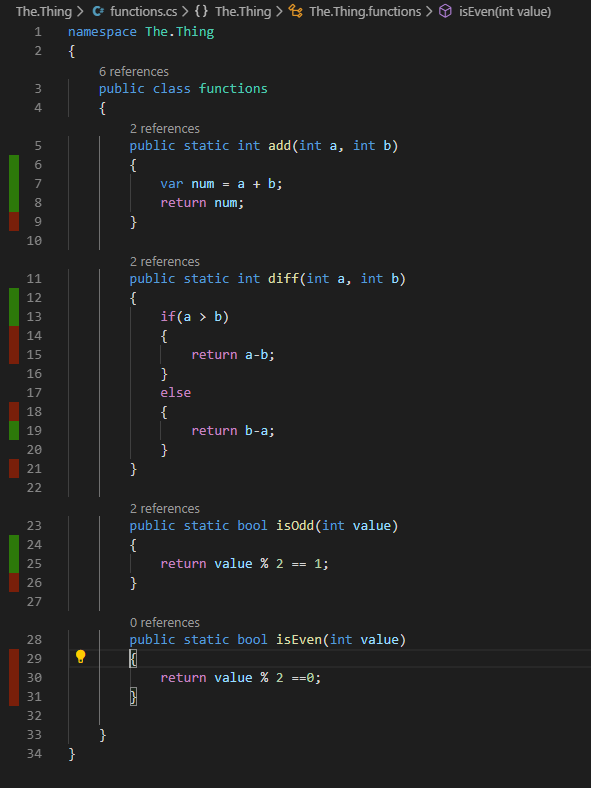Click line number 16 in the gutter
The width and height of the screenshot is (591, 788).
click(34, 373)
